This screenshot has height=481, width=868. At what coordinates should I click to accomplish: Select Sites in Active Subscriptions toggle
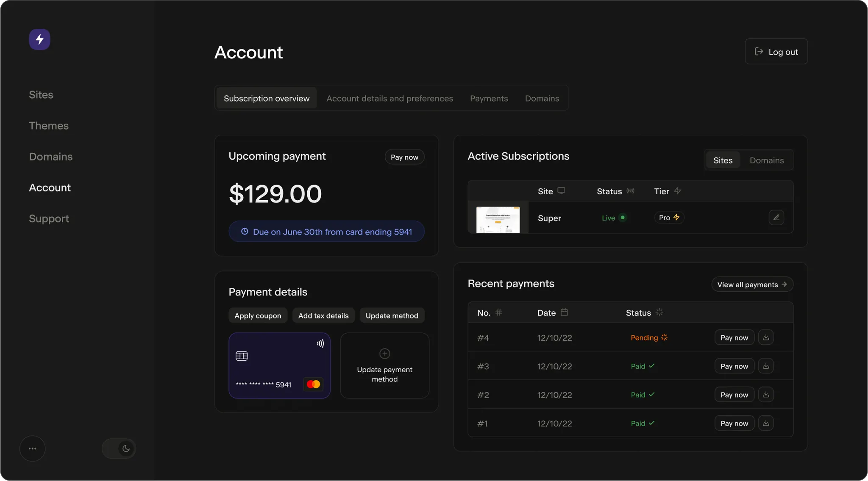723,160
